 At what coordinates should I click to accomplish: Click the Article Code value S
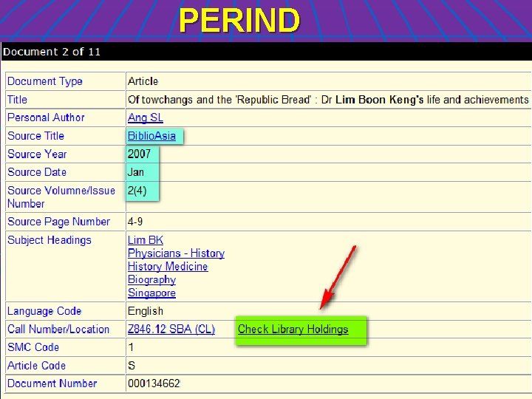coord(132,366)
